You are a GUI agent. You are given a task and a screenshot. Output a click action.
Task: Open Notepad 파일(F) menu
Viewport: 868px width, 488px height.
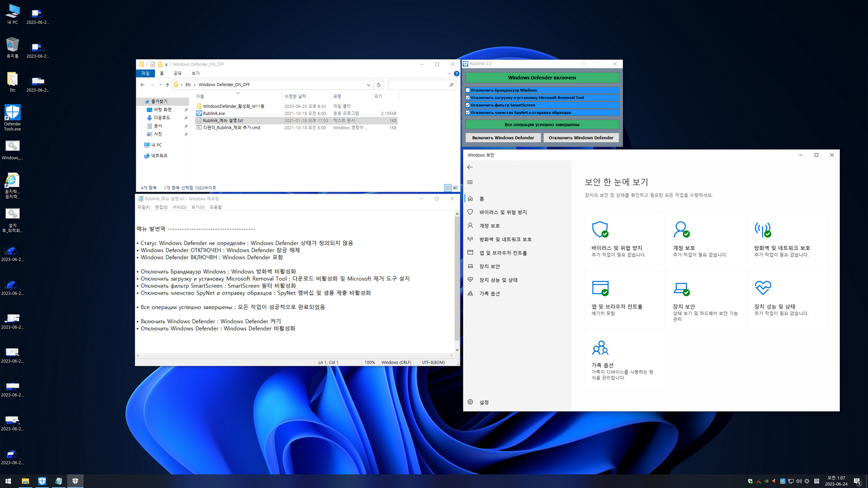tap(143, 207)
